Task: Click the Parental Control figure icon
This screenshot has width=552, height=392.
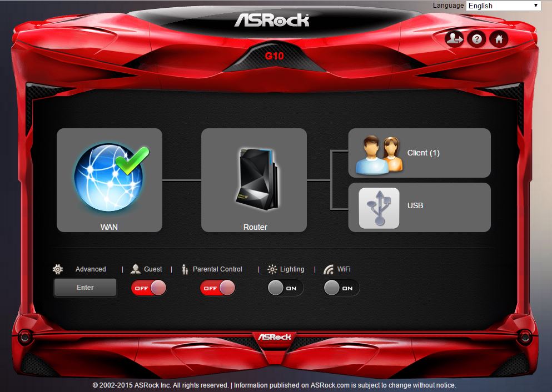Action: [x=185, y=269]
